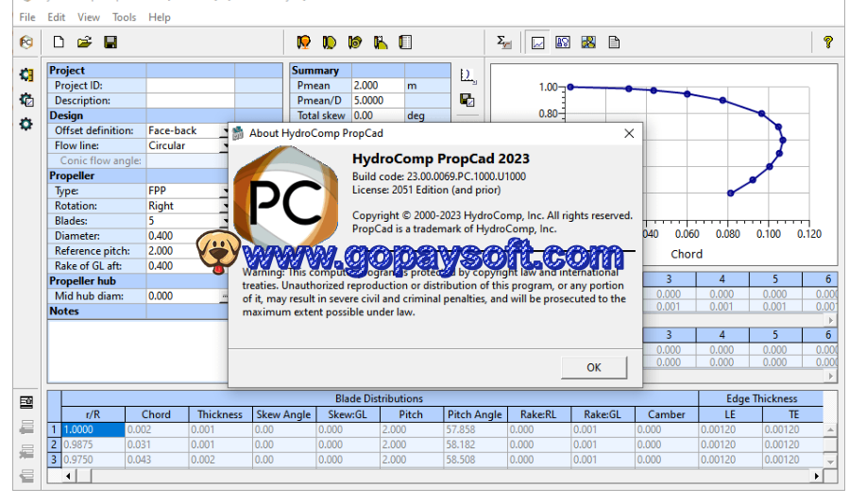Click the Project ID input field
The height and width of the screenshot is (504, 866).
[190, 86]
